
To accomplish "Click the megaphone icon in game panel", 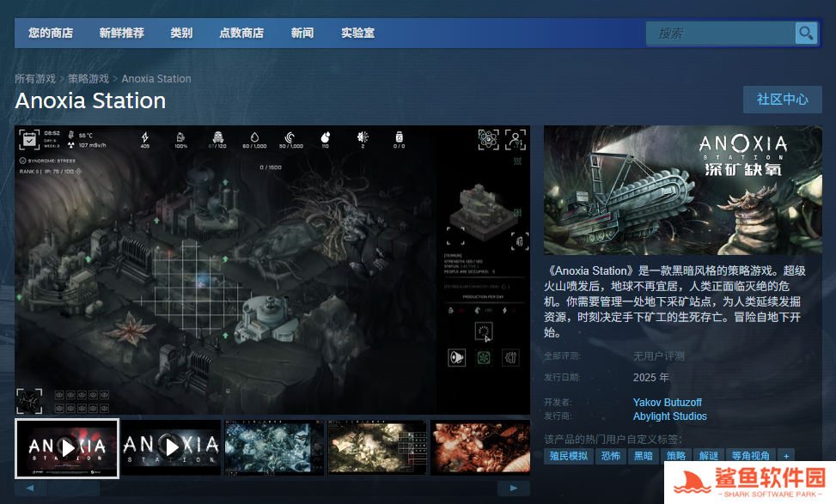I will click(x=456, y=357).
